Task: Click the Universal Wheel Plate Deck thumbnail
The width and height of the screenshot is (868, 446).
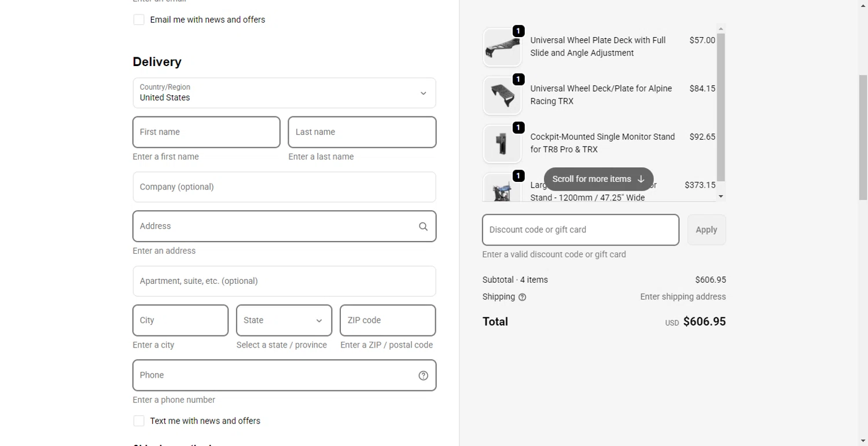Action: point(502,47)
